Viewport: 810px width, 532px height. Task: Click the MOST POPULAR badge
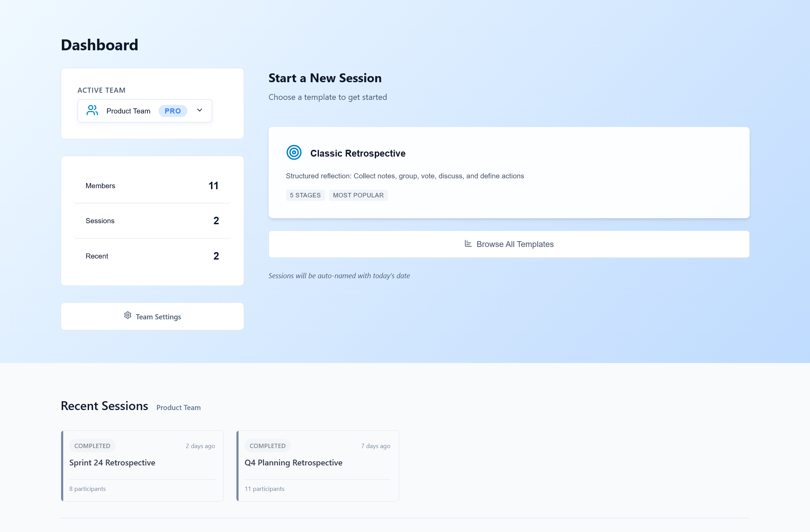[x=358, y=195]
